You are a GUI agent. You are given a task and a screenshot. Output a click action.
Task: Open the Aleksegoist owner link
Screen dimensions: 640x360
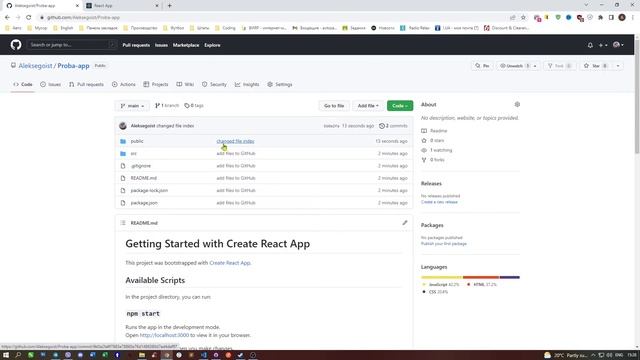point(35,66)
